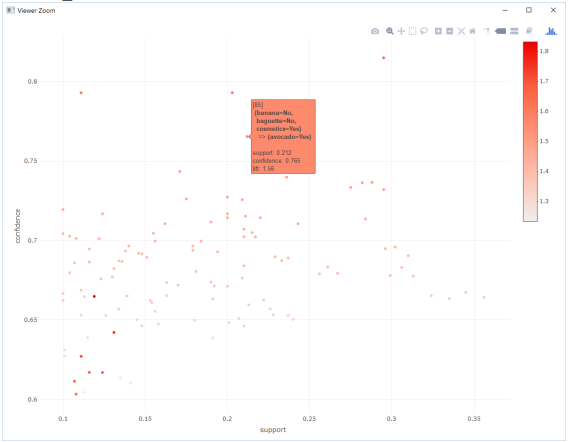Toggle spike lines on the plot

point(486,31)
